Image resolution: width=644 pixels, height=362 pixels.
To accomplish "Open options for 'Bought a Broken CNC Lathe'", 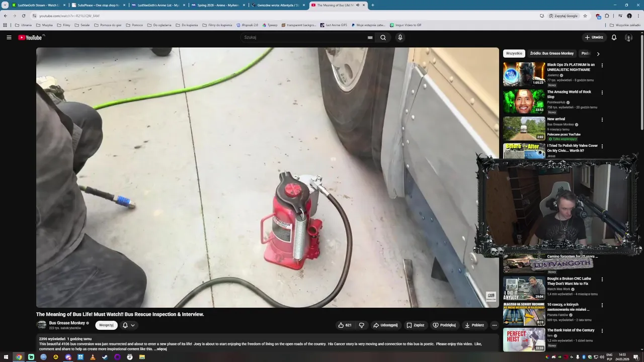I will click(602, 279).
